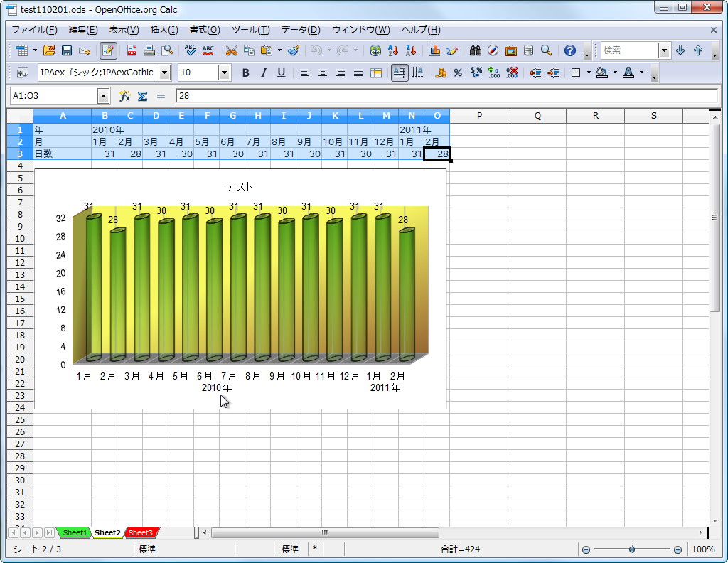Click the search text input field
Viewport: 728px width, 563px height.
tap(630, 50)
